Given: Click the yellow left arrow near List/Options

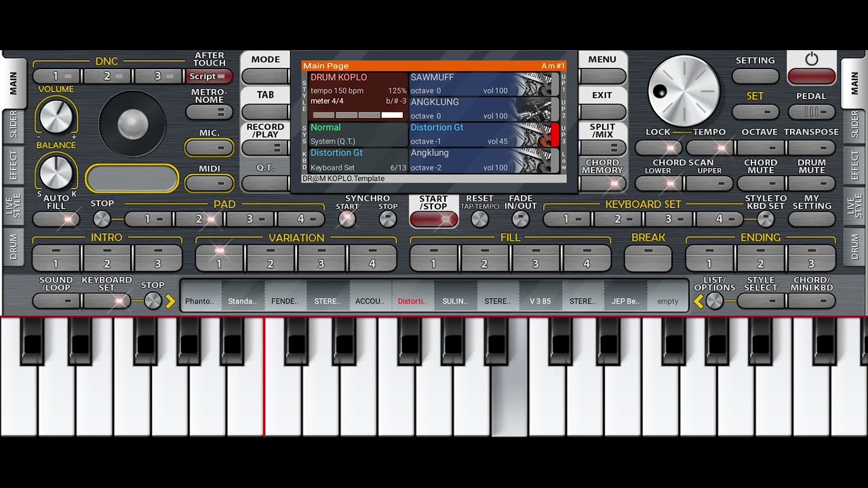Looking at the screenshot, I should 698,302.
